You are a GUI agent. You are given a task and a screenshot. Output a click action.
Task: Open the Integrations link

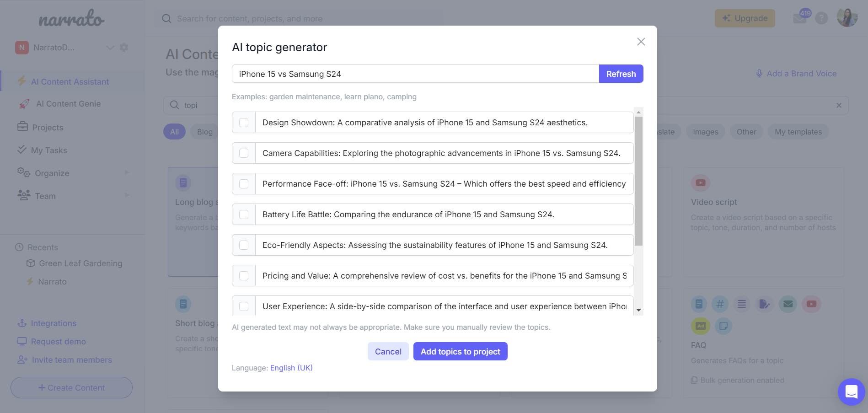coord(54,323)
